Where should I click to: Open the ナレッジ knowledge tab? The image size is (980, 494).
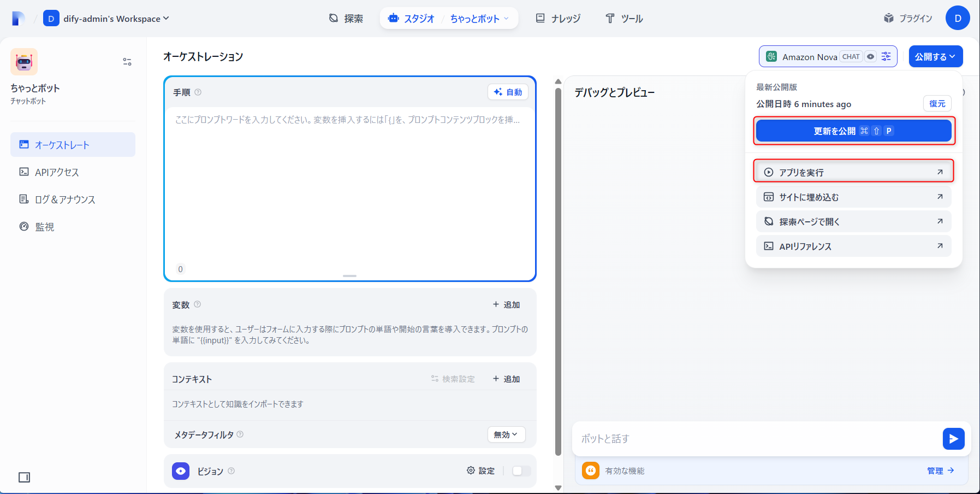point(558,19)
